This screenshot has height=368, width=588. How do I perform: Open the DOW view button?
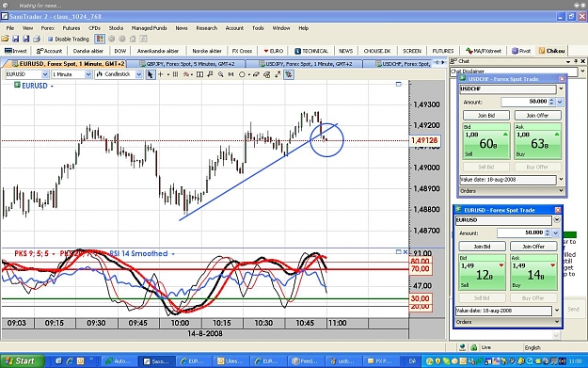coord(120,51)
